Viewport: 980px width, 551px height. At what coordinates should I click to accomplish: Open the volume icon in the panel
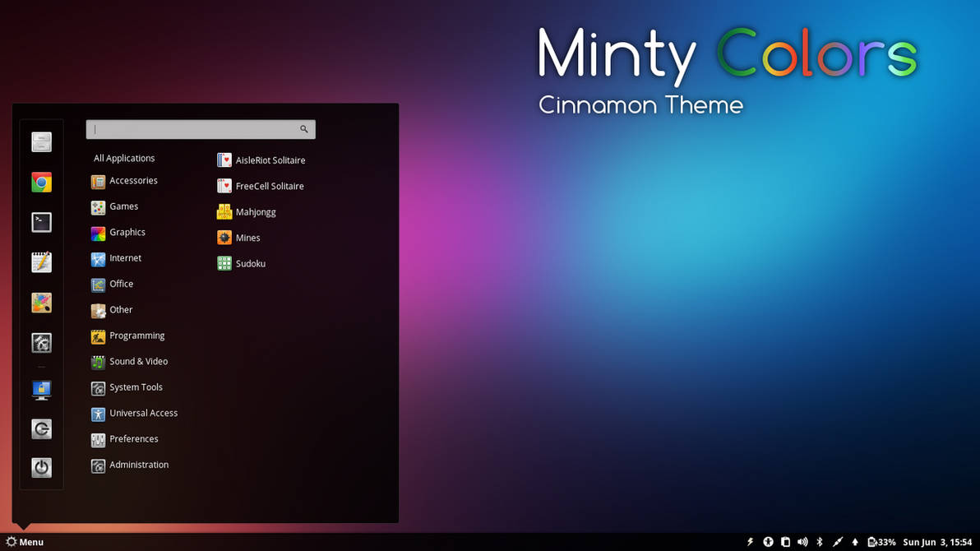click(802, 542)
